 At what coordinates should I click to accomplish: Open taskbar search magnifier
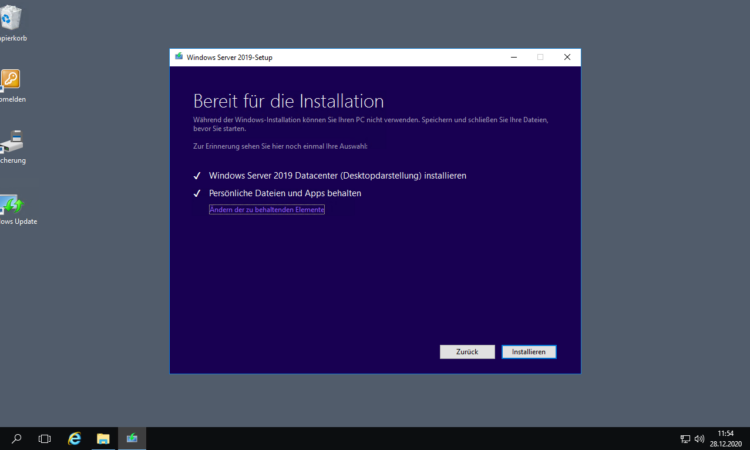coord(17,439)
